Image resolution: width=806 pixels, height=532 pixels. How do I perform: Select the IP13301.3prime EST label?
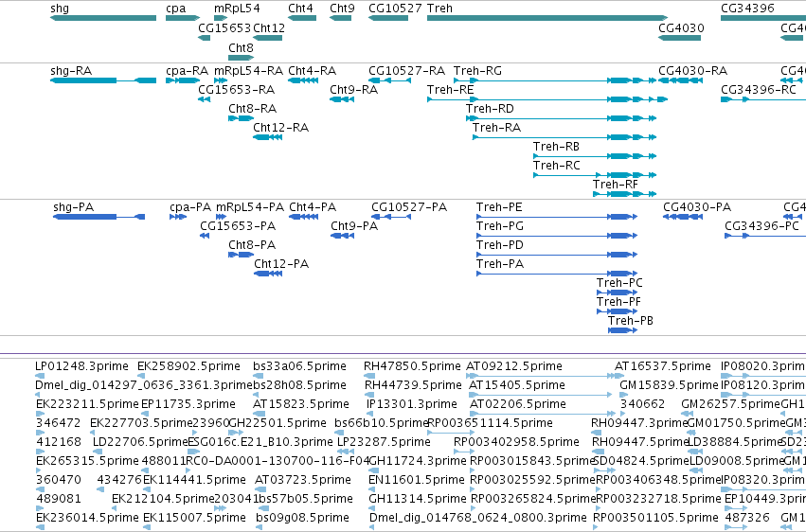coord(412,404)
